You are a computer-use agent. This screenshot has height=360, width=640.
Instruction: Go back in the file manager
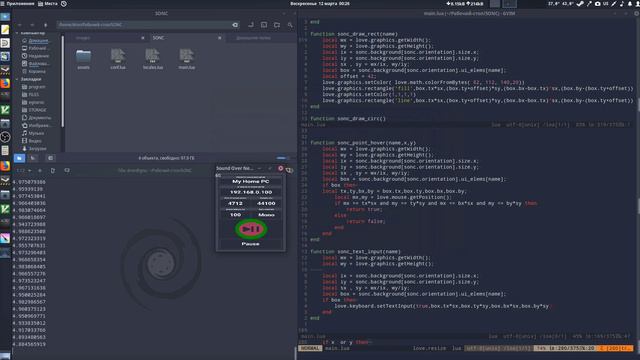[20, 25]
